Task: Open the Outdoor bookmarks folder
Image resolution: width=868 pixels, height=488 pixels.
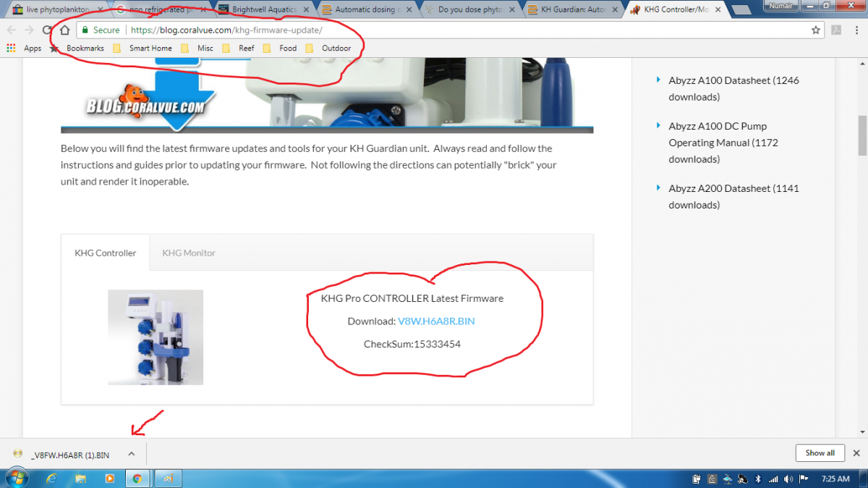Action: pyautogui.click(x=328, y=49)
